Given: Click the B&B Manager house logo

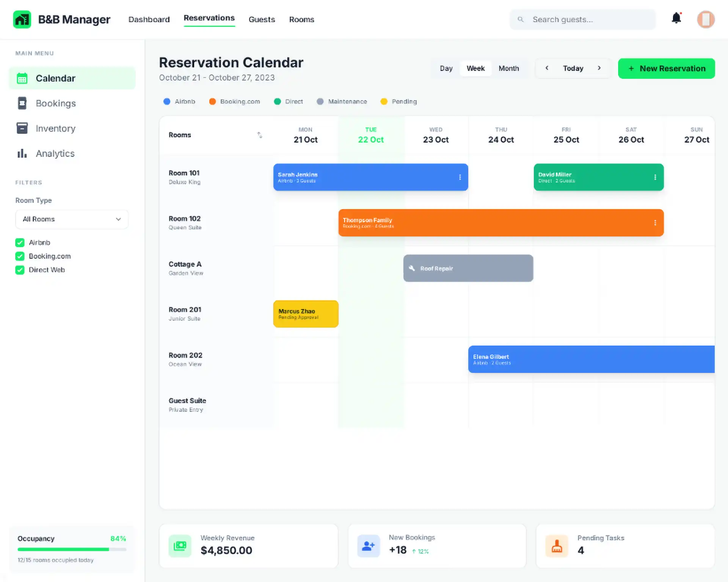Looking at the screenshot, I should click(22, 19).
